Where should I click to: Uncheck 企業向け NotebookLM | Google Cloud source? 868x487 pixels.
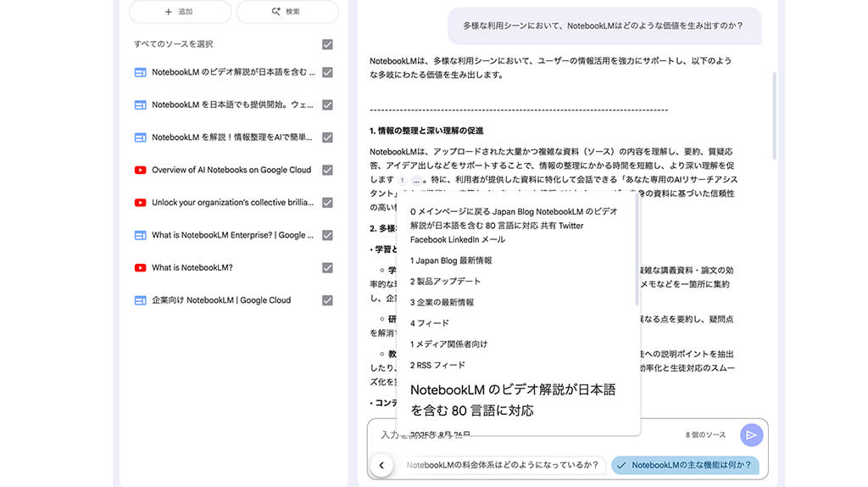click(x=327, y=300)
